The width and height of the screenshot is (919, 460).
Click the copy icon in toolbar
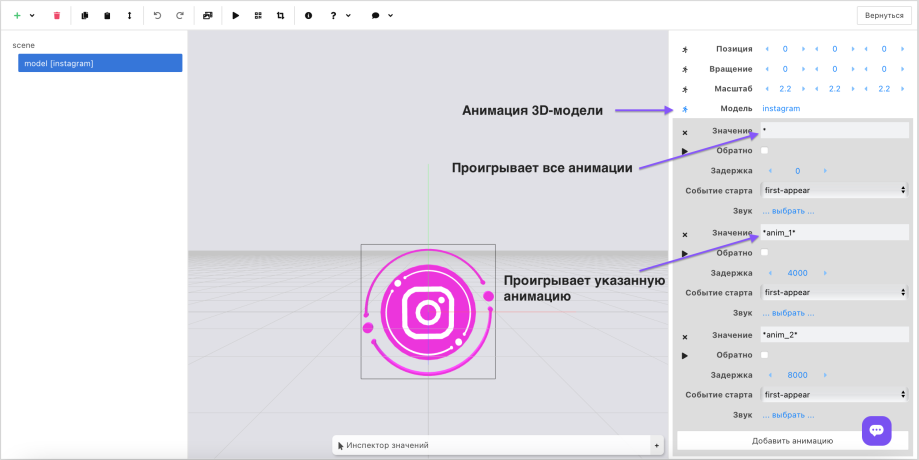85,16
